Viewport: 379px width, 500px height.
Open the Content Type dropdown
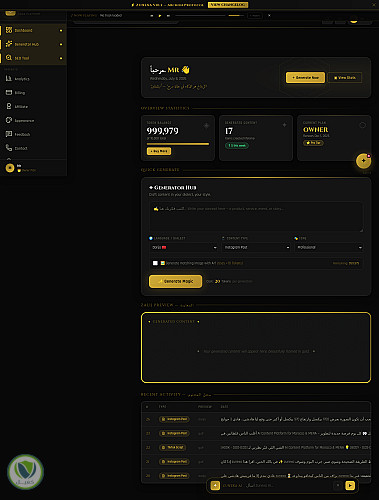tap(256, 247)
